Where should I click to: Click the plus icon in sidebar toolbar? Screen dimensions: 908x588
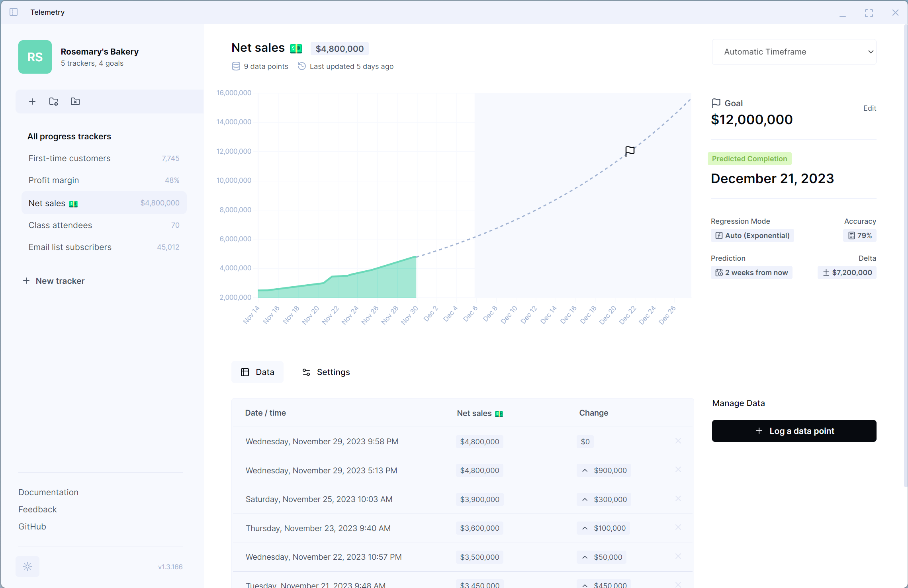tap(32, 102)
